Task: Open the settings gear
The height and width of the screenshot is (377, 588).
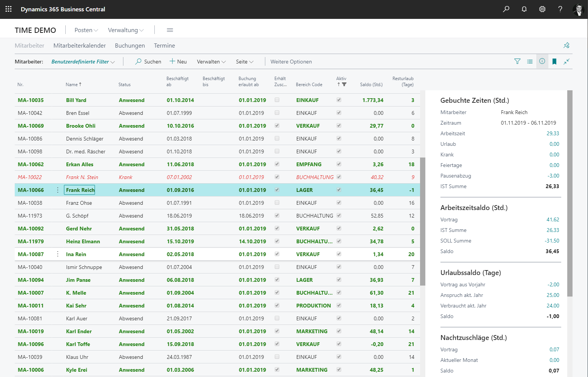Action: click(542, 9)
